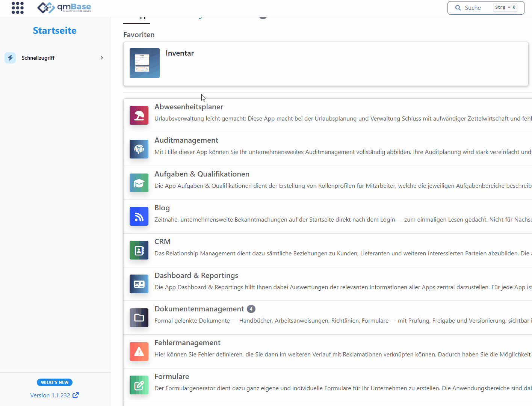
Task: Select the CRM app title
Action: tap(162, 241)
